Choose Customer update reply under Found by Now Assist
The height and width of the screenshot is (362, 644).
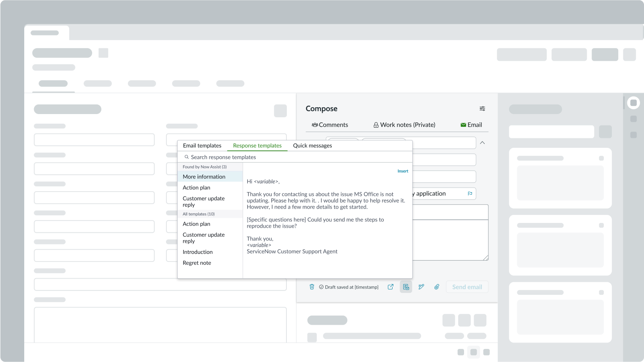210,201
